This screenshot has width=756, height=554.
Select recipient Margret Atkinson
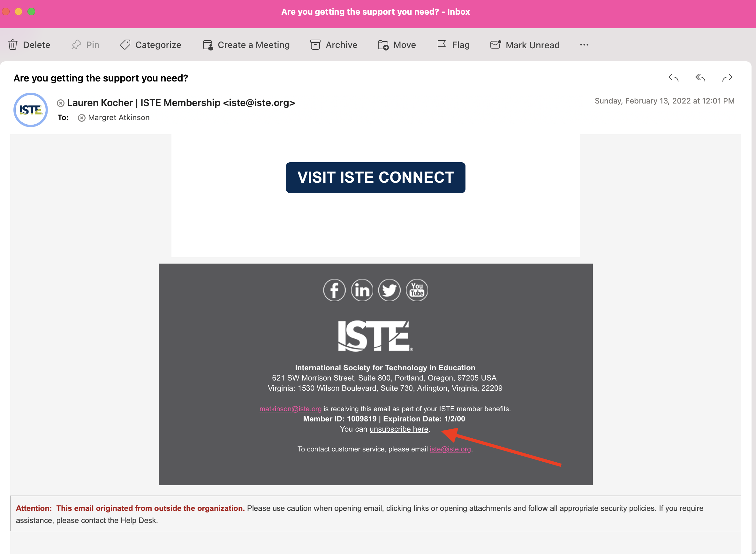tap(119, 118)
